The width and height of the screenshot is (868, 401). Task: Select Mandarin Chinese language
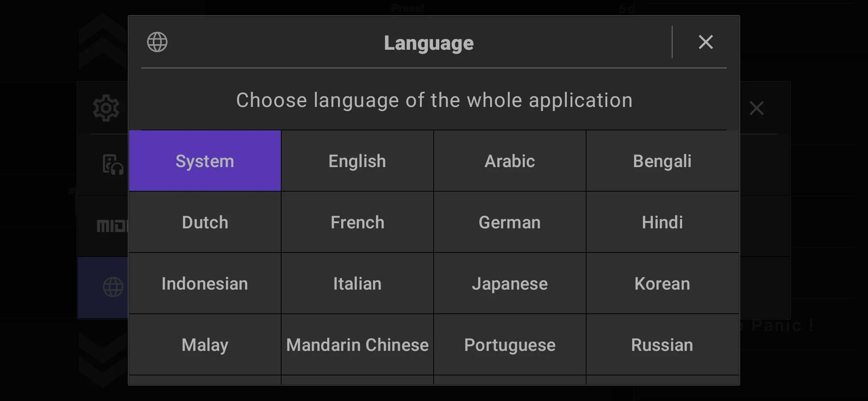coord(357,345)
